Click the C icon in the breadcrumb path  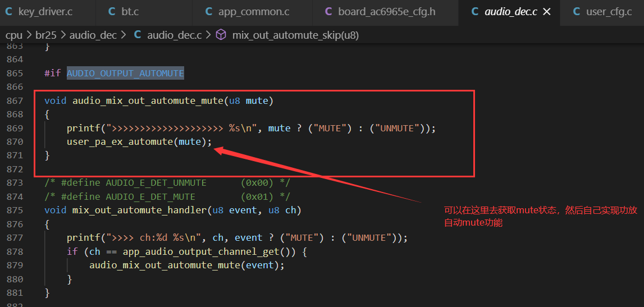pos(138,35)
